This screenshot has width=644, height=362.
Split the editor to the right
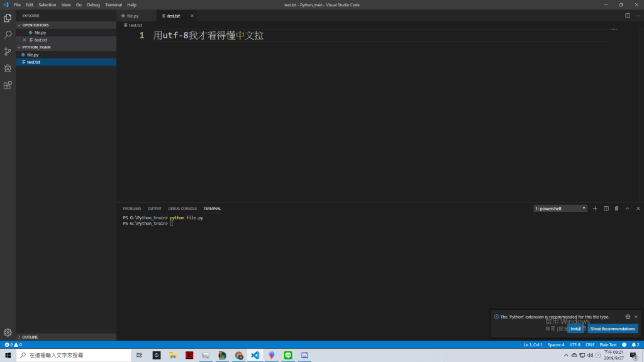[x=628, y=16]
